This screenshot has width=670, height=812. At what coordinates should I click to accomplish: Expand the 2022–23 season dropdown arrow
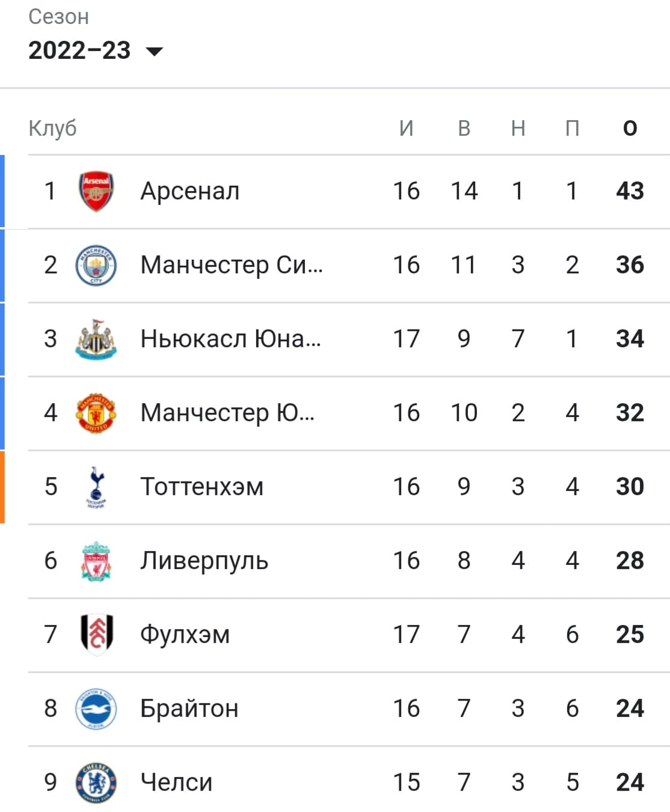coord(155,52)
